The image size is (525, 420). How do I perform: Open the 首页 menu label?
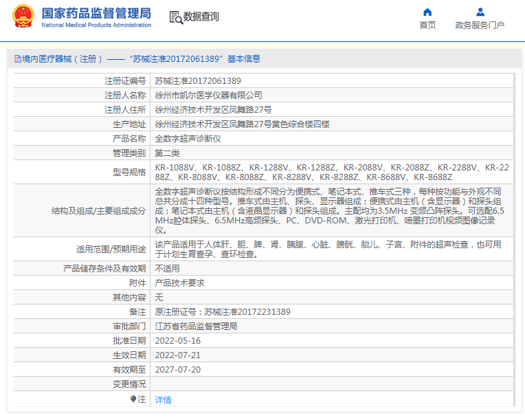427,25
